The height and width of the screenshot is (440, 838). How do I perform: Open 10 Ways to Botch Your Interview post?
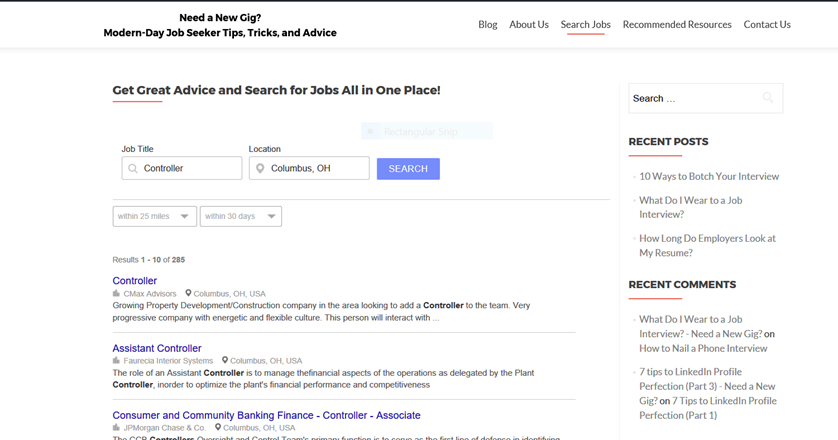(709, 176)
